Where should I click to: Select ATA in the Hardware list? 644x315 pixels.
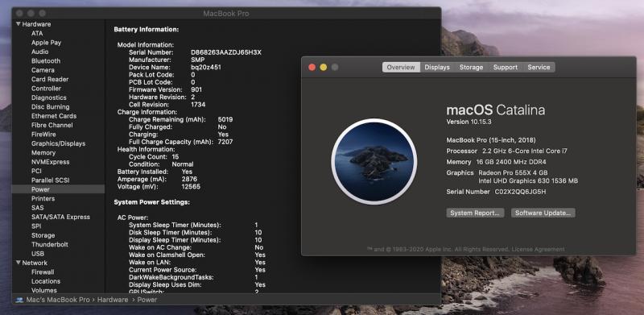[x=37, y=33]
